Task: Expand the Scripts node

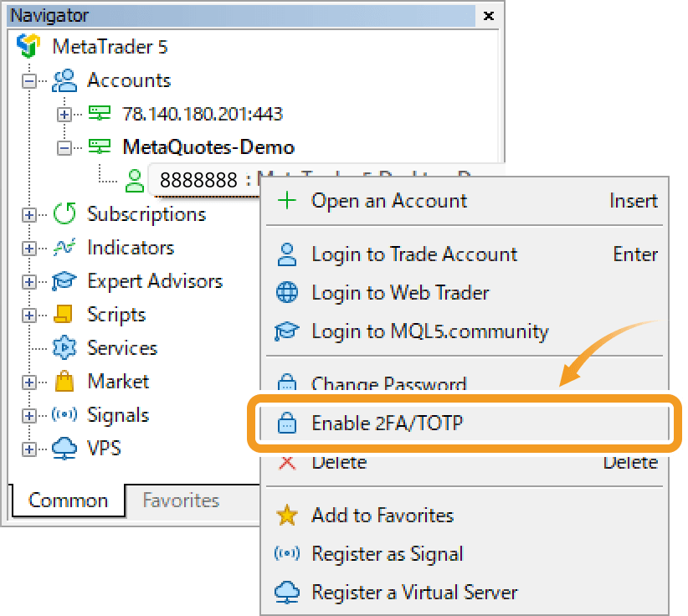Action: (x=29, y=315)
